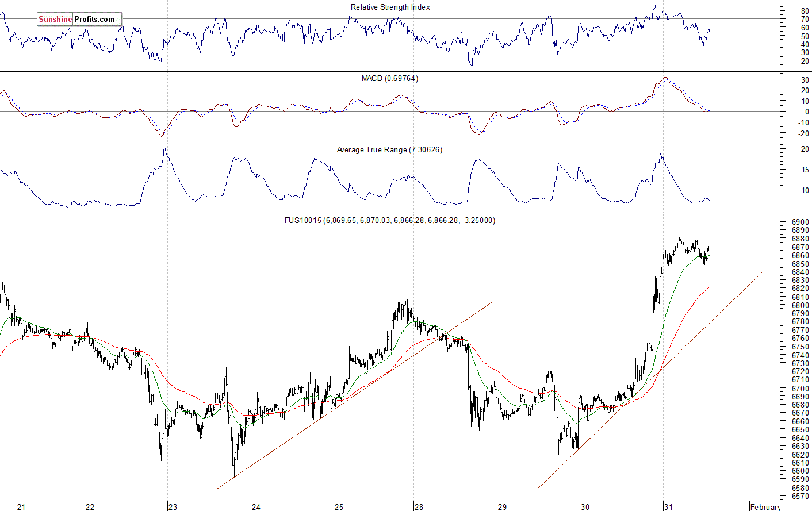
Task: Click the 6700 price axis value
Action: 800,389
